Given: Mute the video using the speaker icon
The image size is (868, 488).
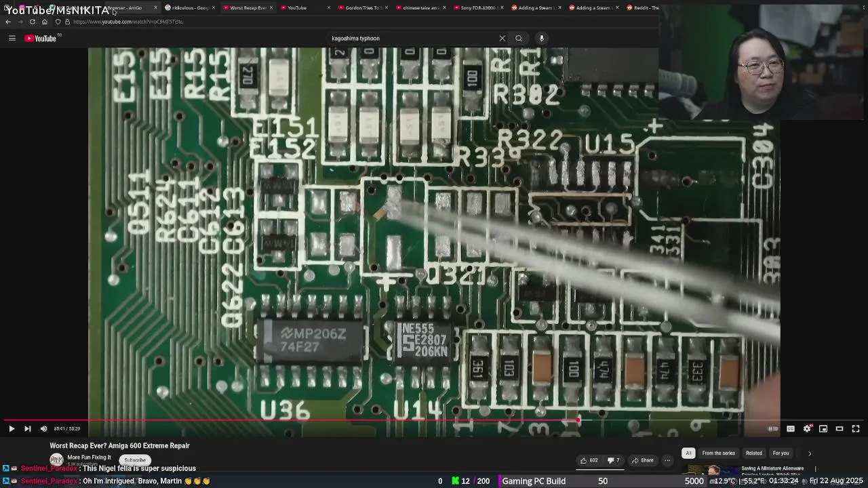Looking at the screenshot, I should [43, 428].
